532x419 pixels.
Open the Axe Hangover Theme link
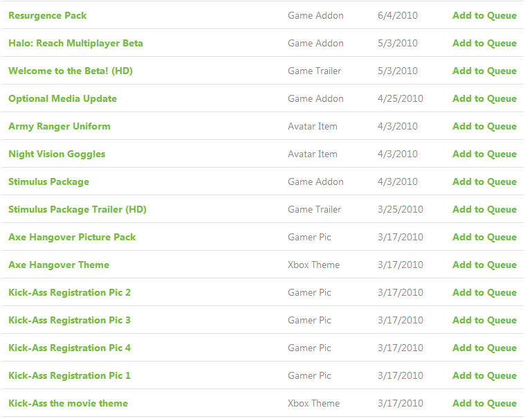[x=59, y=265]
